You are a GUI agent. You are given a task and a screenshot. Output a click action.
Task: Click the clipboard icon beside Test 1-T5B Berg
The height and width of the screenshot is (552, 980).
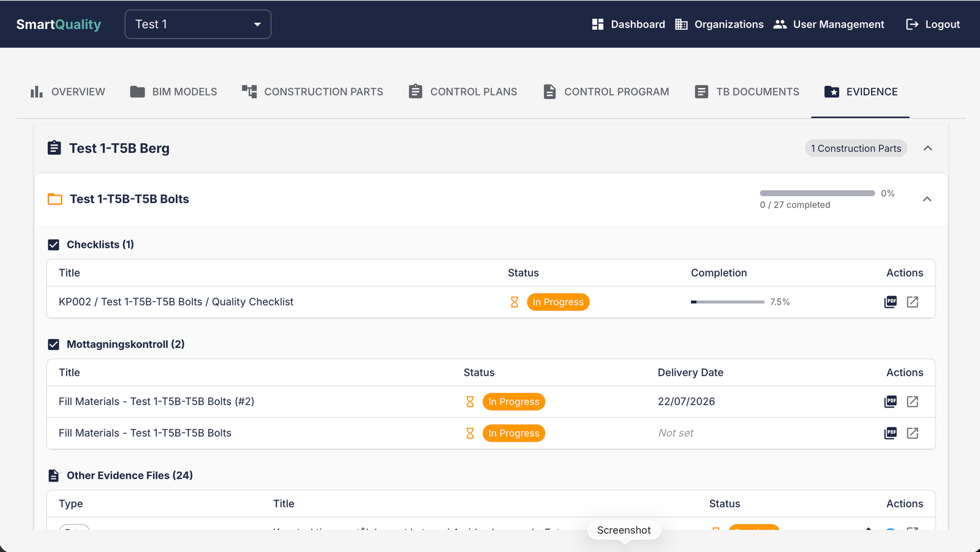pos(55,148)
